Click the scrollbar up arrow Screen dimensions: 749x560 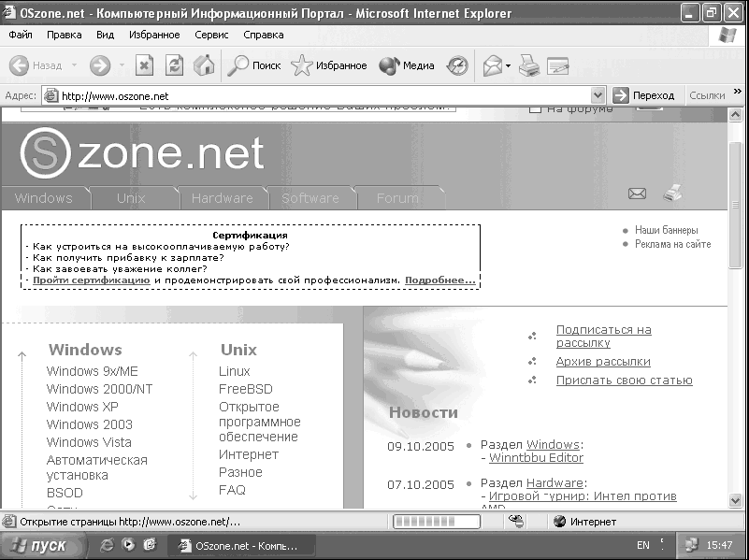pyautogui.click(x=736, y=115)
